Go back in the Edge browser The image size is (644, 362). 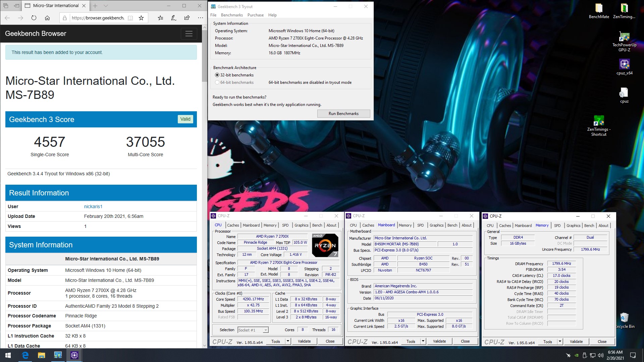click(7, 18)
